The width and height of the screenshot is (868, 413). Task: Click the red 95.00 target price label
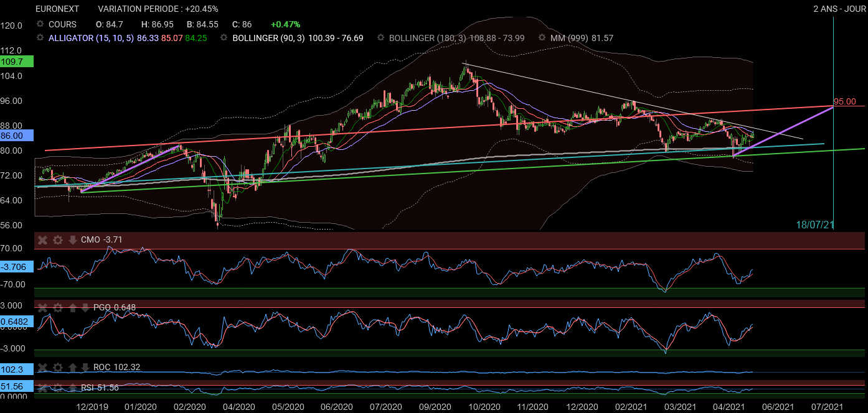[845, 101]
